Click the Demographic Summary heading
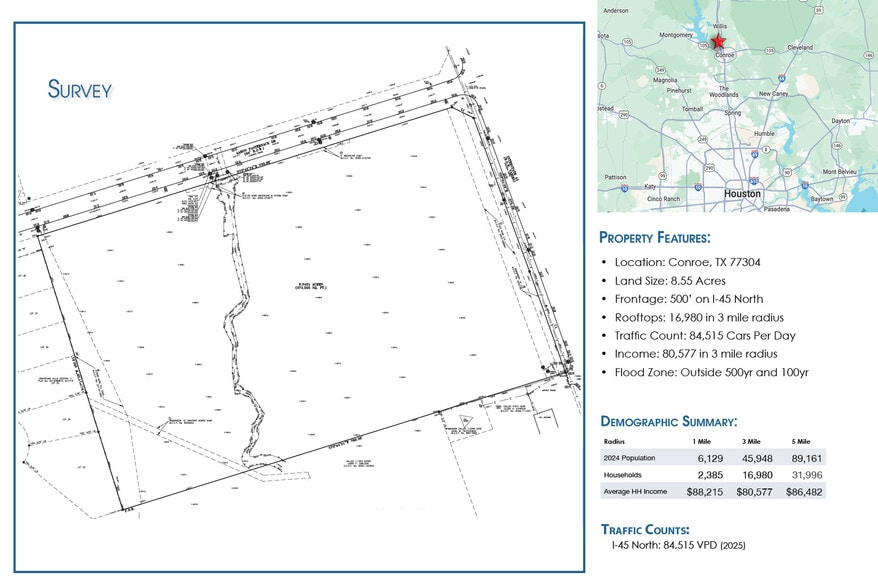Viewport: 878px width, 588px height. pyautogui.click(x=668, y=422)
